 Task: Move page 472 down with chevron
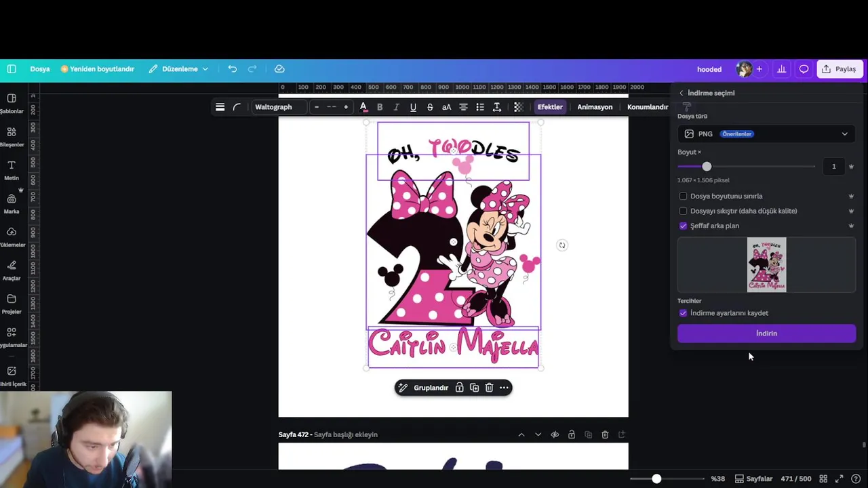coord(538,434)
